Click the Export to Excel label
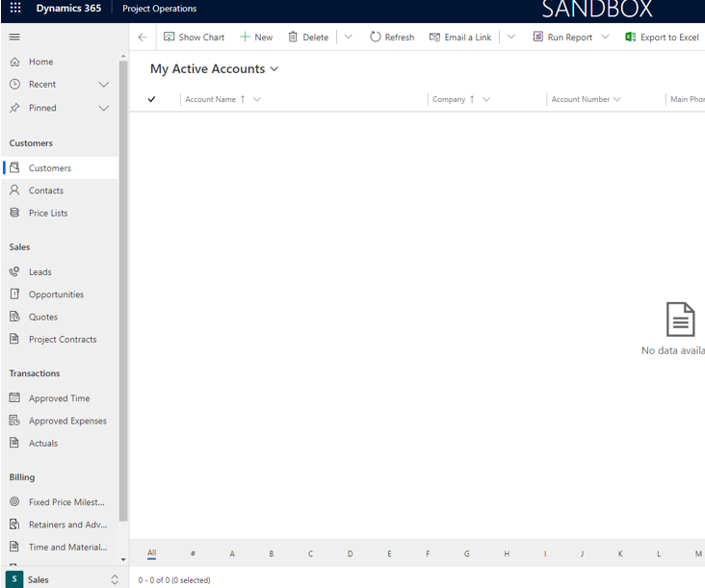Screen dimensions: 705x588 (669, 38)
